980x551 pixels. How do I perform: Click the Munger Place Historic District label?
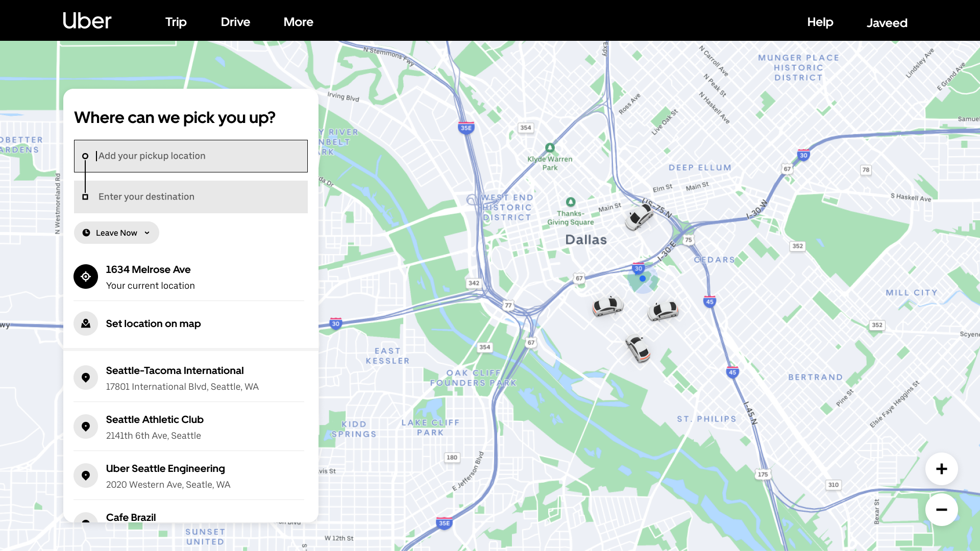click(x=799, y=68)
